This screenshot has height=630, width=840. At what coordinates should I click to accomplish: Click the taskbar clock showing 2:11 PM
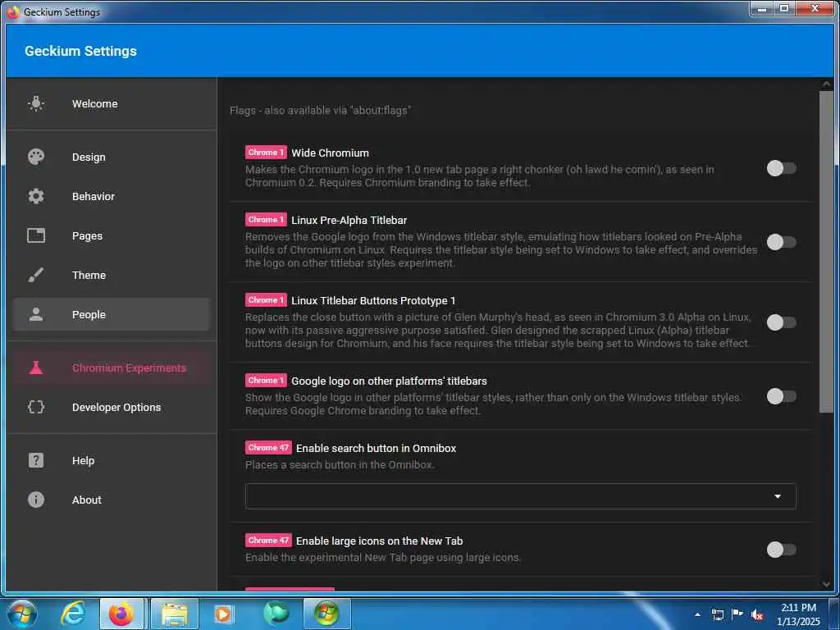(x=798, y=614)
